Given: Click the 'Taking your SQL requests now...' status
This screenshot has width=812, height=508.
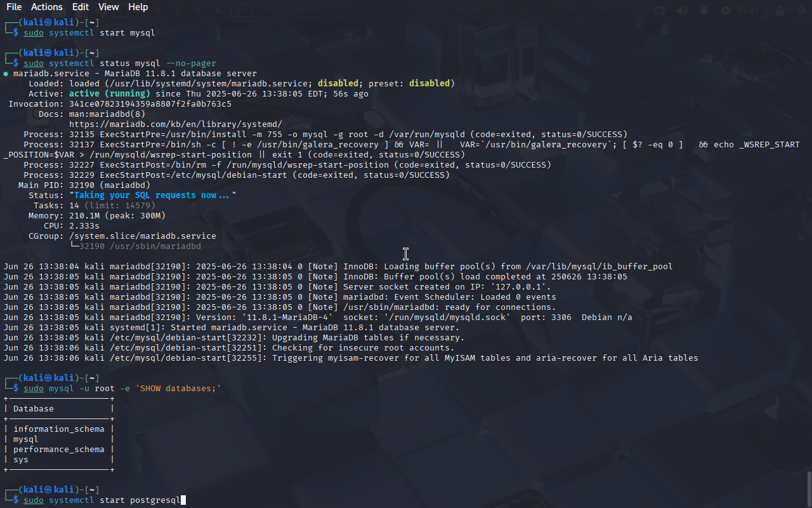Looking at the screenshot, I should click(x=153, y=195).
